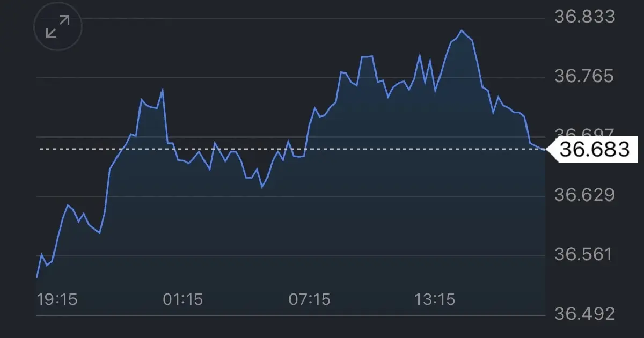
Task: Tap the 07:15 time axis label
Action: 309,299
